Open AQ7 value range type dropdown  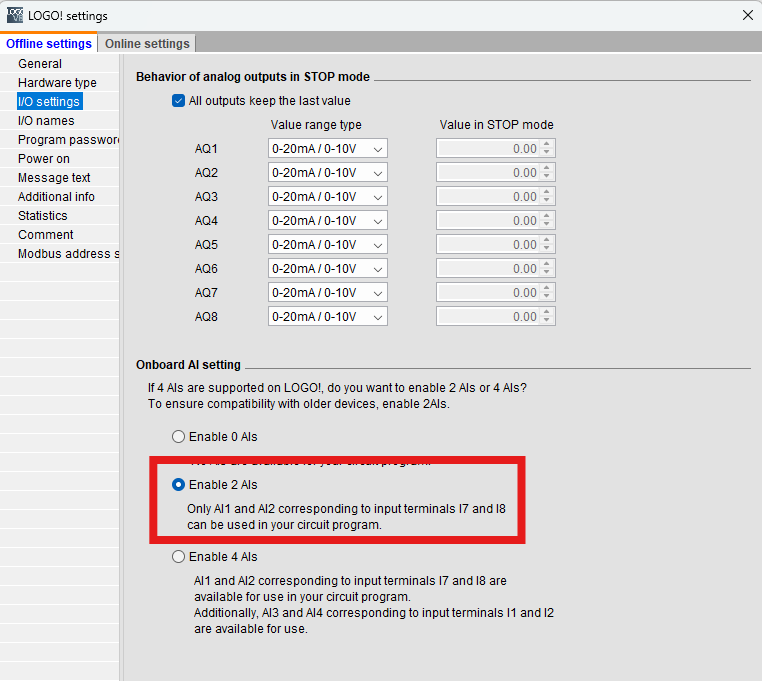pyautogui.click(x=328, y=293)
